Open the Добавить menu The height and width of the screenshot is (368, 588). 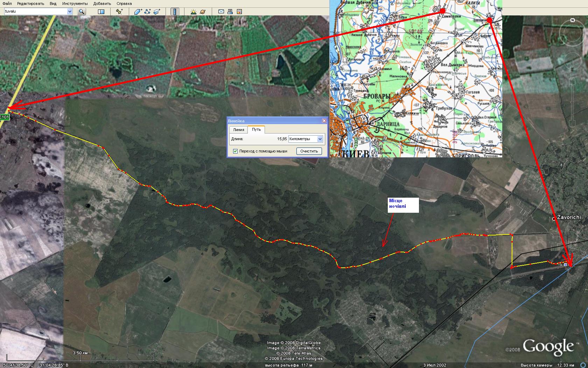[x=102, y=4]
